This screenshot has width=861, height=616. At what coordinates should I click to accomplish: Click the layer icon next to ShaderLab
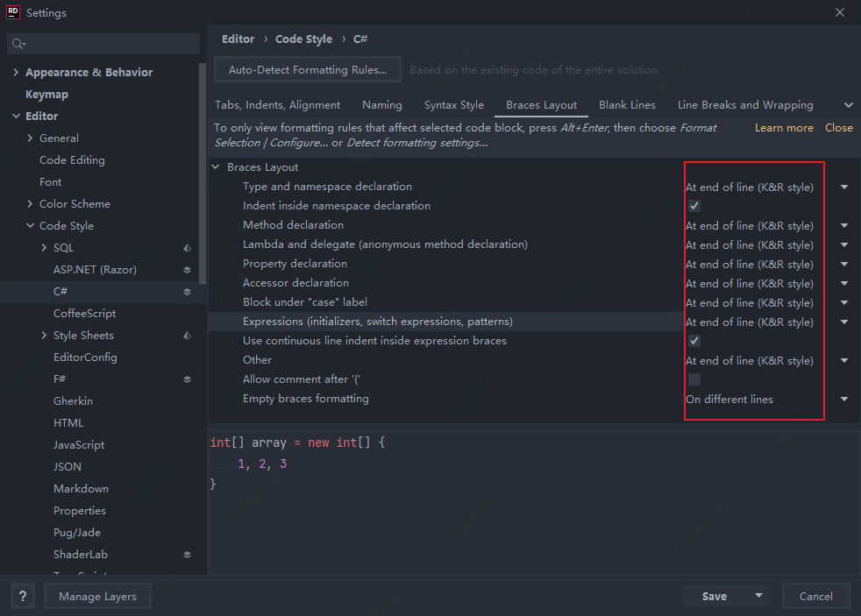pos(188,555)
